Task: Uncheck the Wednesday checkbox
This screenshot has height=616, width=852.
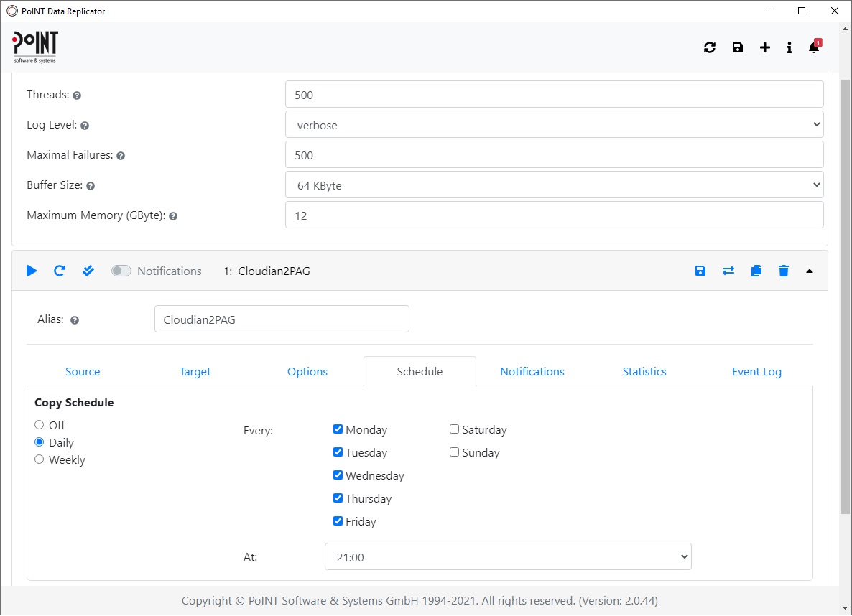Action: [338, 475]
